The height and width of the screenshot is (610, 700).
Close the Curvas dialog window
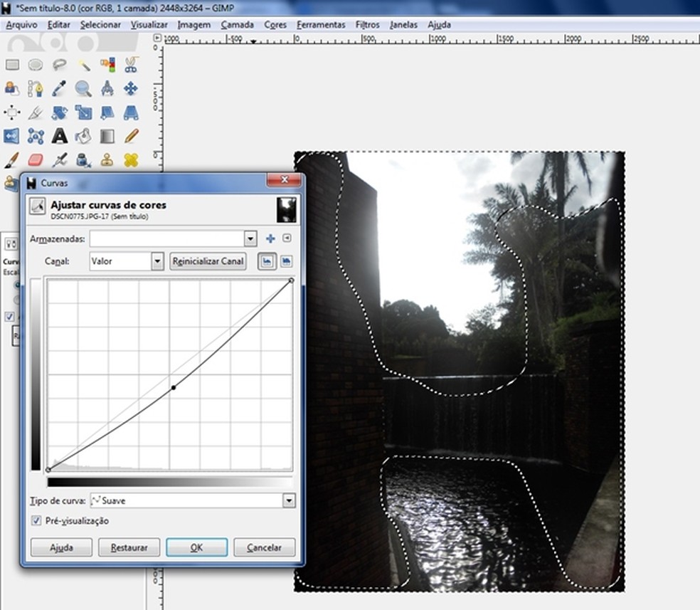pos(285,180)
